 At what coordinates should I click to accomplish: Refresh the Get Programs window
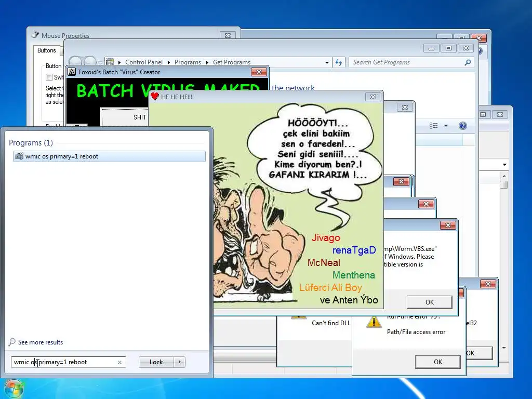point(339,62)
